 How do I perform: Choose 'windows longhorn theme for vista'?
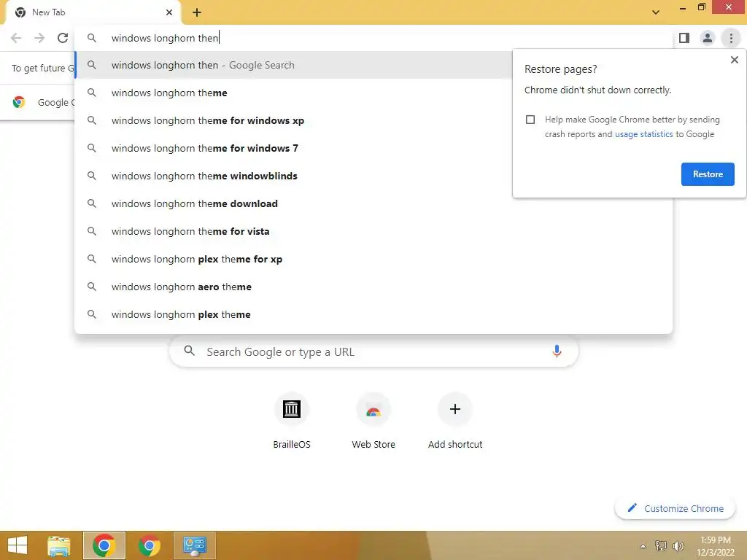373,231
